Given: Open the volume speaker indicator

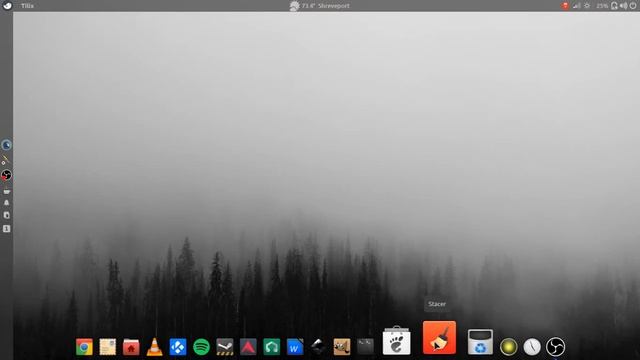Looking at the screenshot, I should tap(624, 6).
